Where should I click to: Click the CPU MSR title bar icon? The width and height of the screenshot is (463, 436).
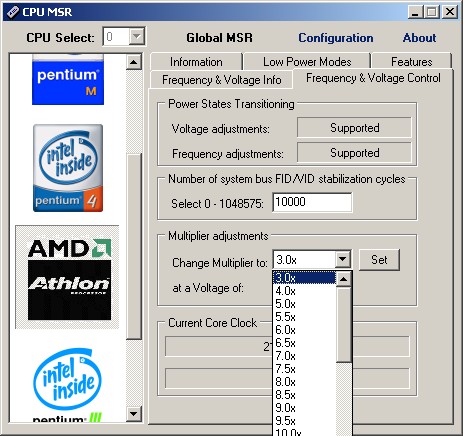click(12, 12)
